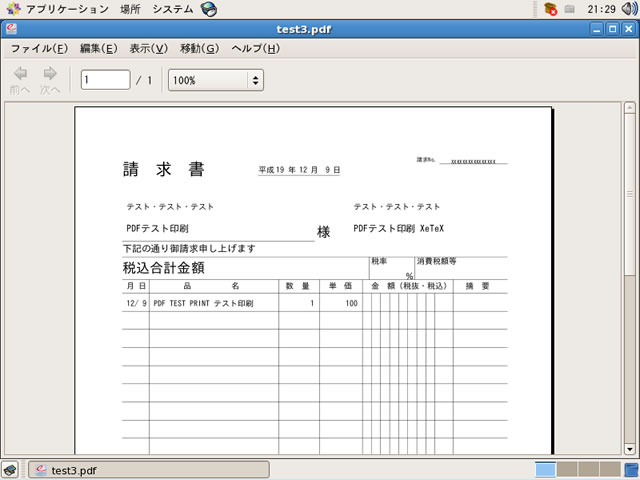Open the 移動(G) menu

pyautogui.click(x=199, y=48)
